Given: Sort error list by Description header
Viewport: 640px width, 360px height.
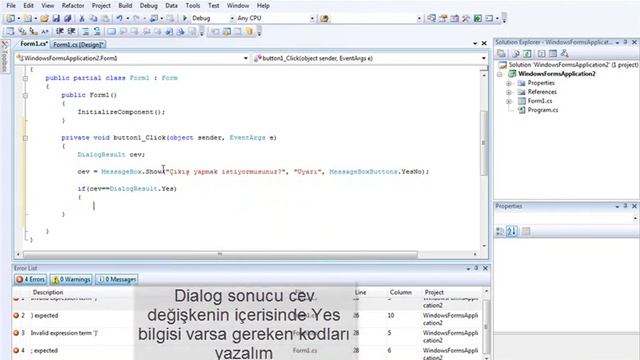Looking at the screenshot, I should pos(48,292).
